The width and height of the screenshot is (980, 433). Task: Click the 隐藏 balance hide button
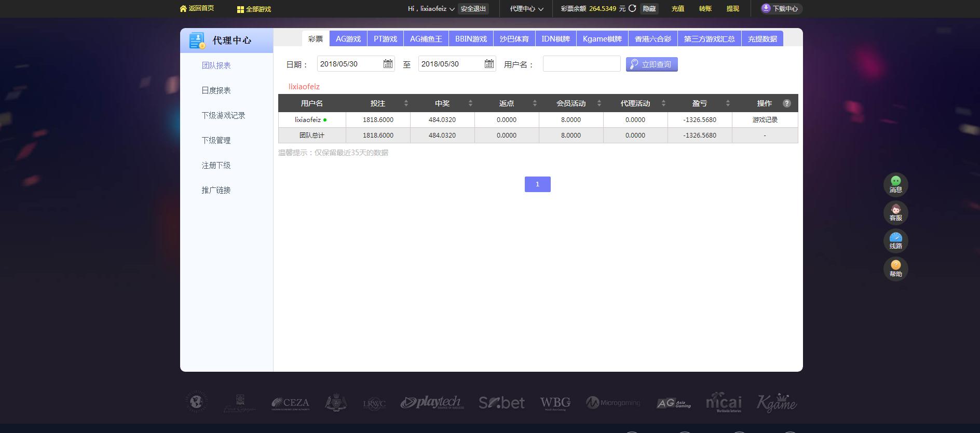[x=649, y=9]
